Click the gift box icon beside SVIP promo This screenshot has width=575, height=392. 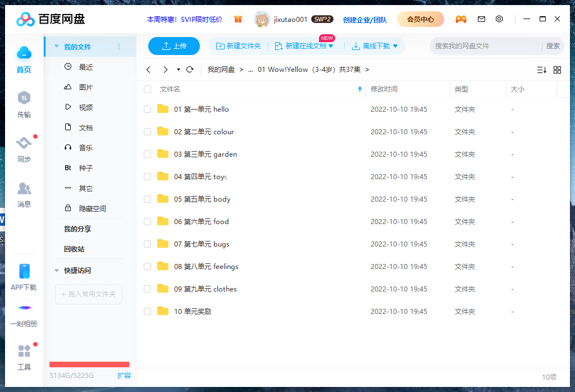[238, 19]
